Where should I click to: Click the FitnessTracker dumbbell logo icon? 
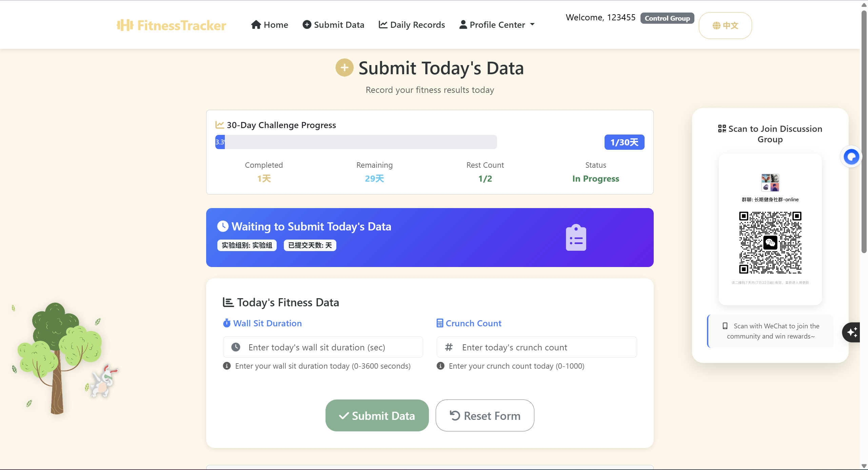[x=125, y=25]
